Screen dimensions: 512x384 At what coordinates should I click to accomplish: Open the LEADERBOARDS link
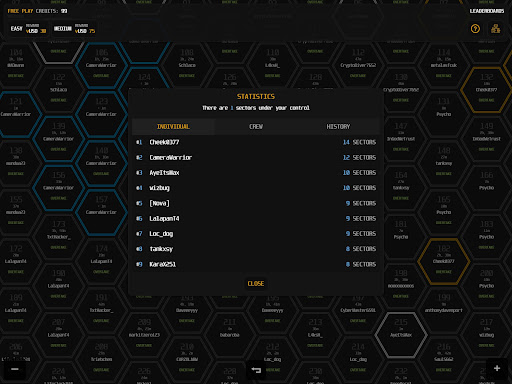coord(487,11)
